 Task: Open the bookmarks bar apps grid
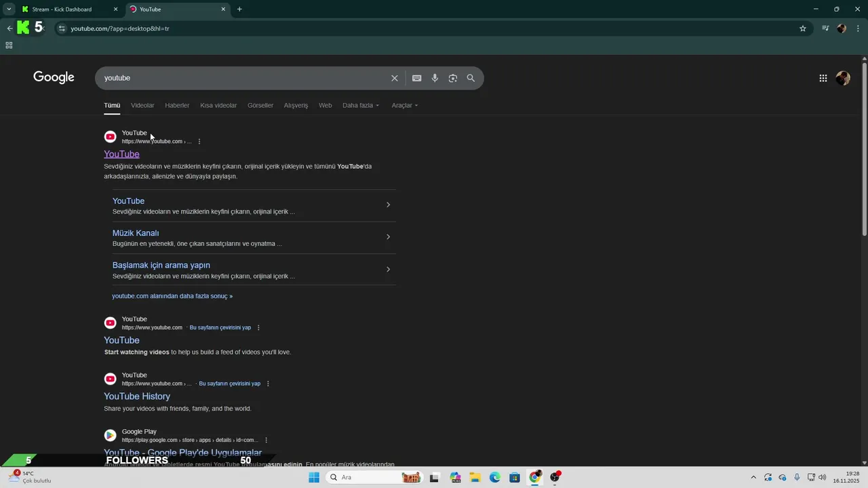pos(9,45)
